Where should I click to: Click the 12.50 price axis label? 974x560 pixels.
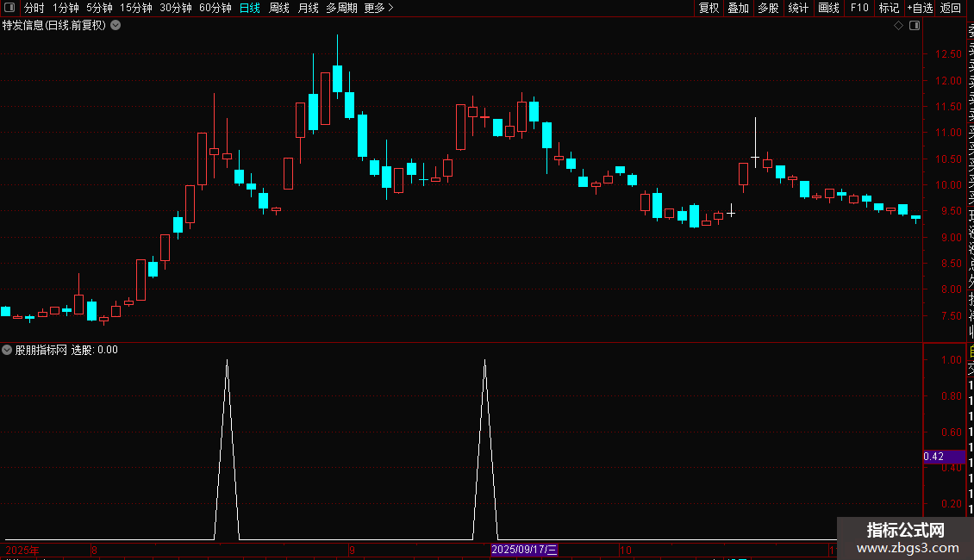(x=948, y=54)
